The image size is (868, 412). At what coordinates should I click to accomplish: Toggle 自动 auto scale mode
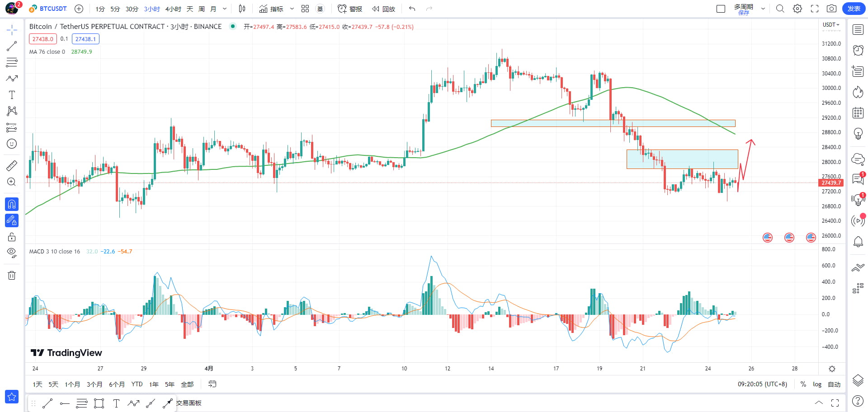[x=834, y=384]
